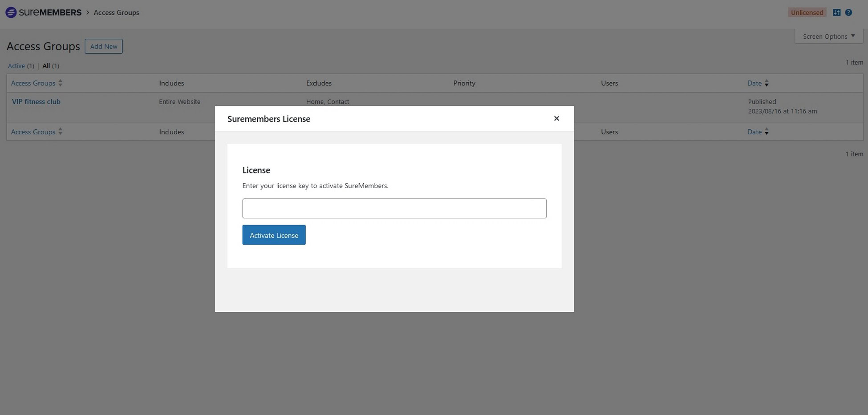The image size is (868, 415).
Task: Click the footer Users column header
Action: point(609,132)
